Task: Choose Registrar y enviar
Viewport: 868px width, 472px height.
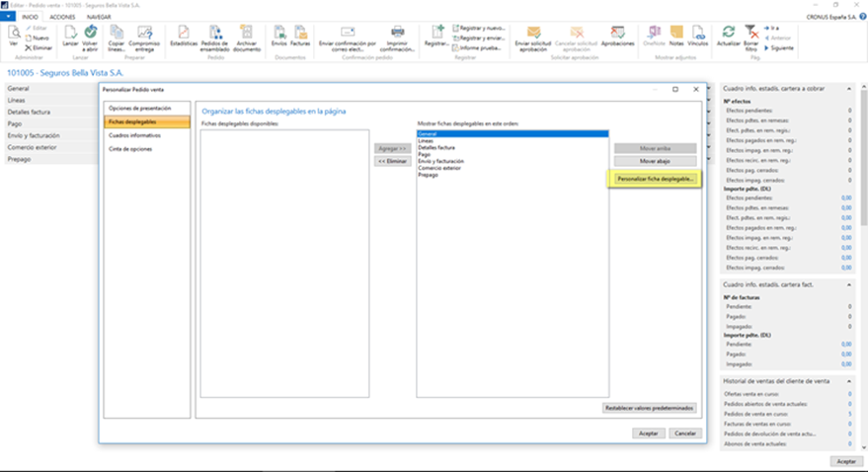Action: 479,39
